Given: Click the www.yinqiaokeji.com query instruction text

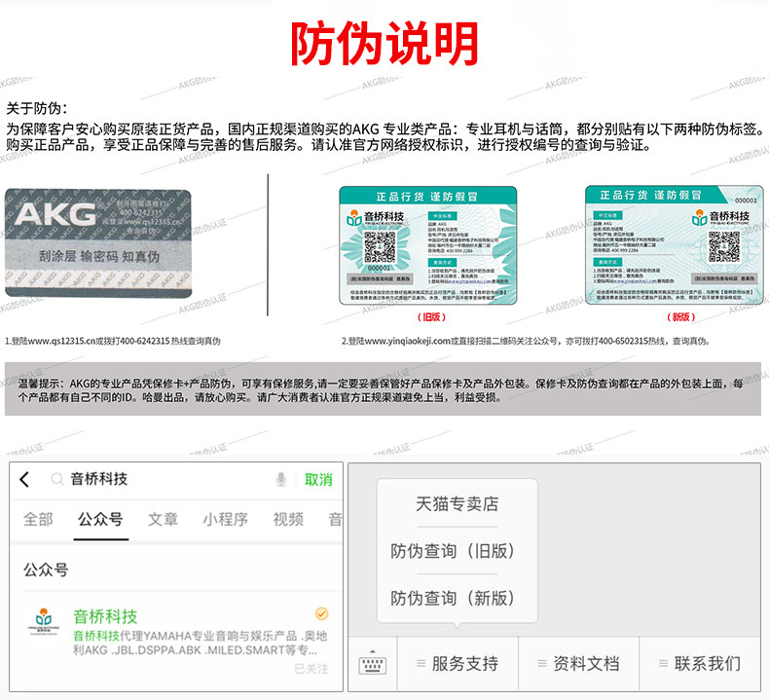Looking at the screenshot, I should click(x=527, y=341).
